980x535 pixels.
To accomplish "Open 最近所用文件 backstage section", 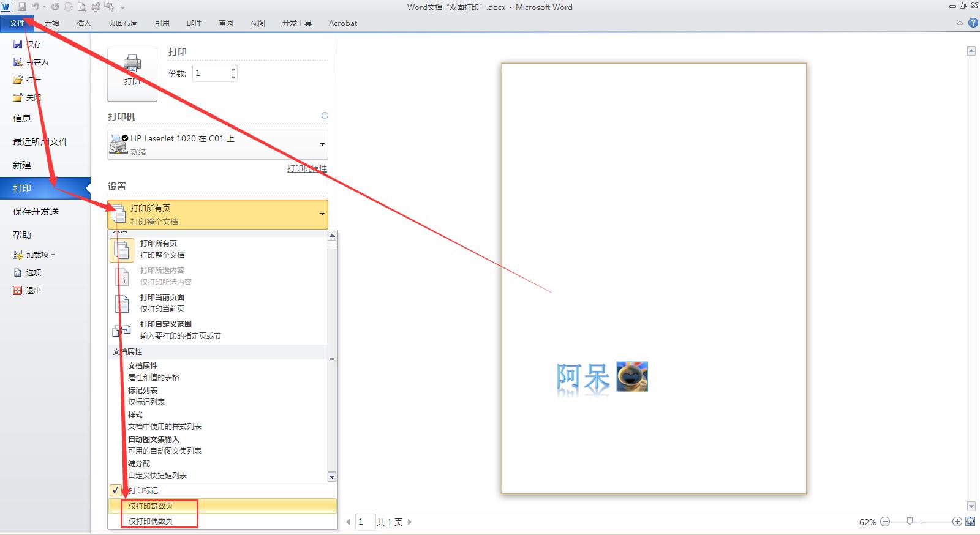I will click(40, 141).
